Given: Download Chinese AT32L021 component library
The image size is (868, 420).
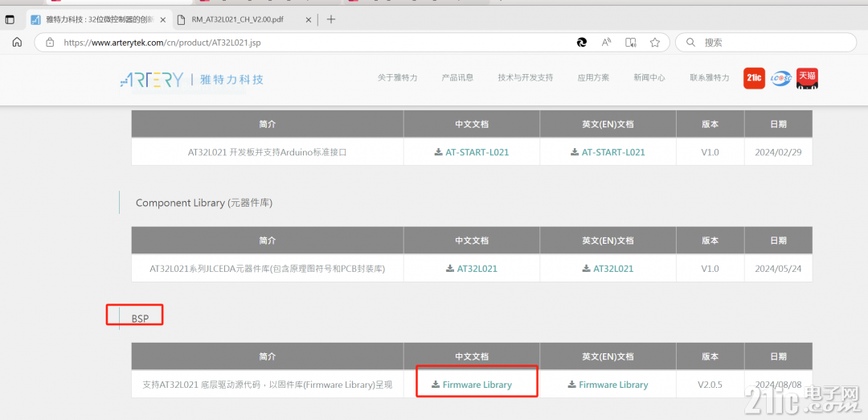Looking at the screenshot, I should pos(472,269).
